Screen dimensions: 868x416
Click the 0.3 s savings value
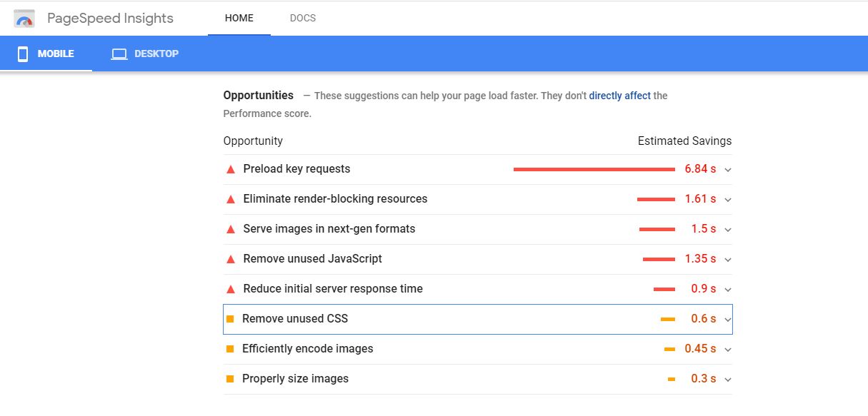(704, 379)
